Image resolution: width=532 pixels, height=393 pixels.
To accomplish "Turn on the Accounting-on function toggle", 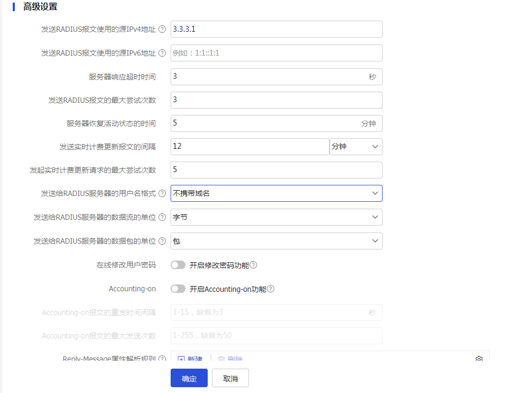I will (x=178, y=289).
